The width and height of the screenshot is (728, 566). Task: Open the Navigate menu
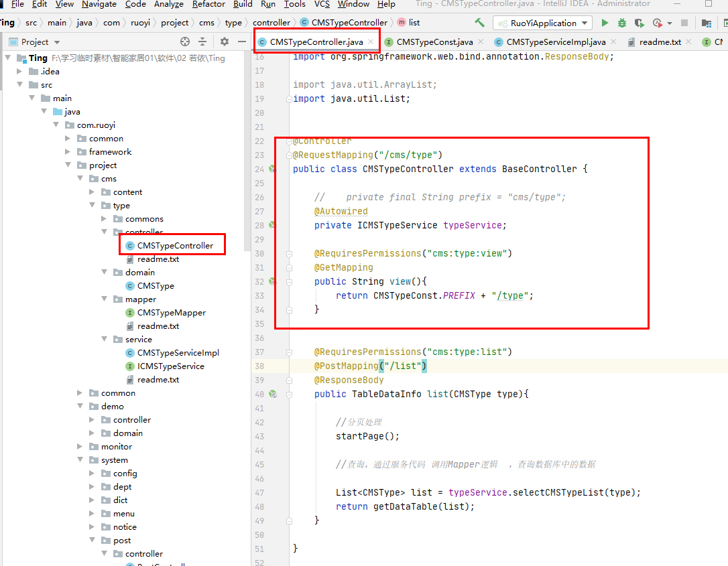pyautogui.click(x=99, y=4)
